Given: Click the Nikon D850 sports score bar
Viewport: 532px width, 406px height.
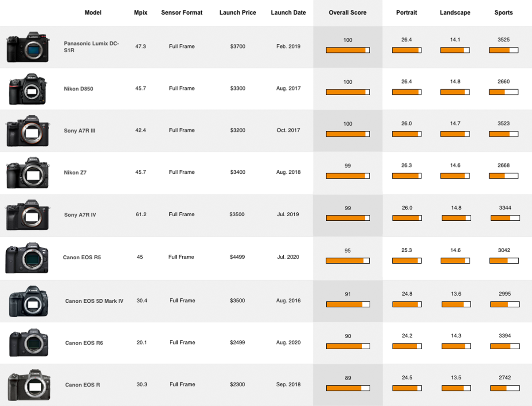Looking at the screenshot, I should 504,92.
